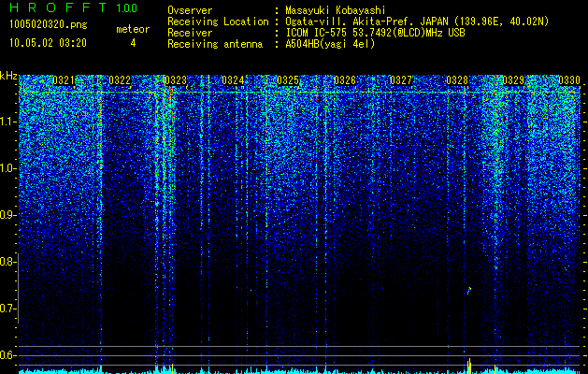Click the Receiving antenna label
This screenshot has width=588, height=374.
coord(215,44)
